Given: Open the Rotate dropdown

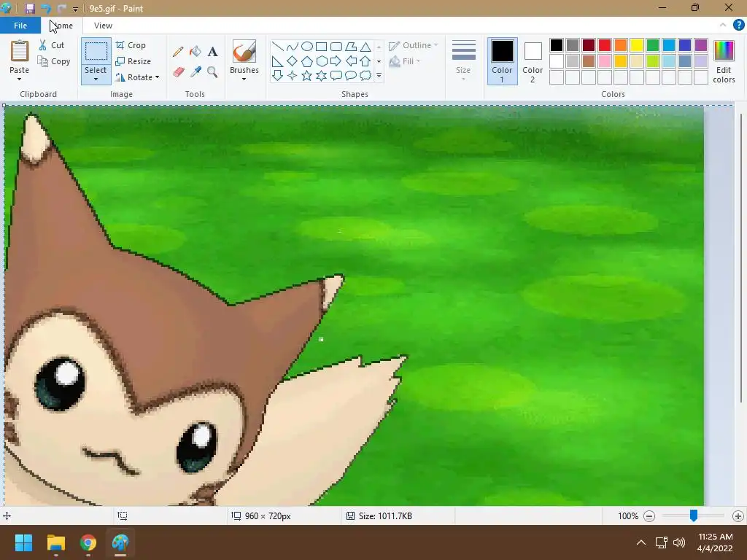Looking at the screenshot, I should pos(137,77).
